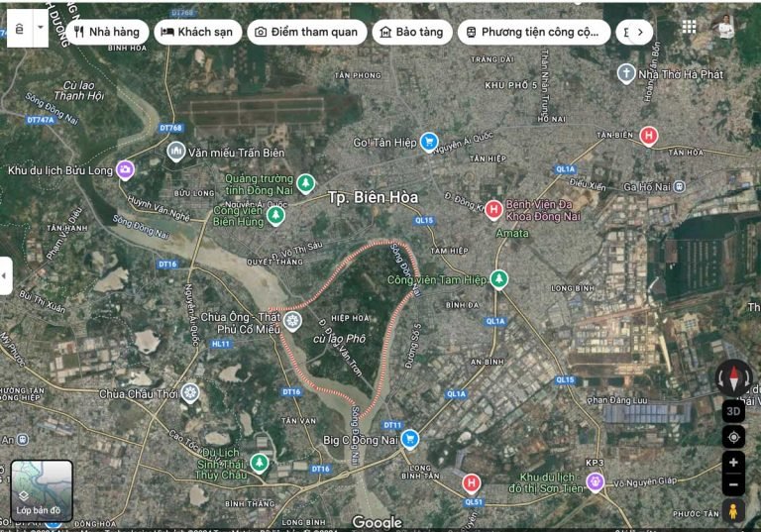Show my current location on map

click(733, 437)
